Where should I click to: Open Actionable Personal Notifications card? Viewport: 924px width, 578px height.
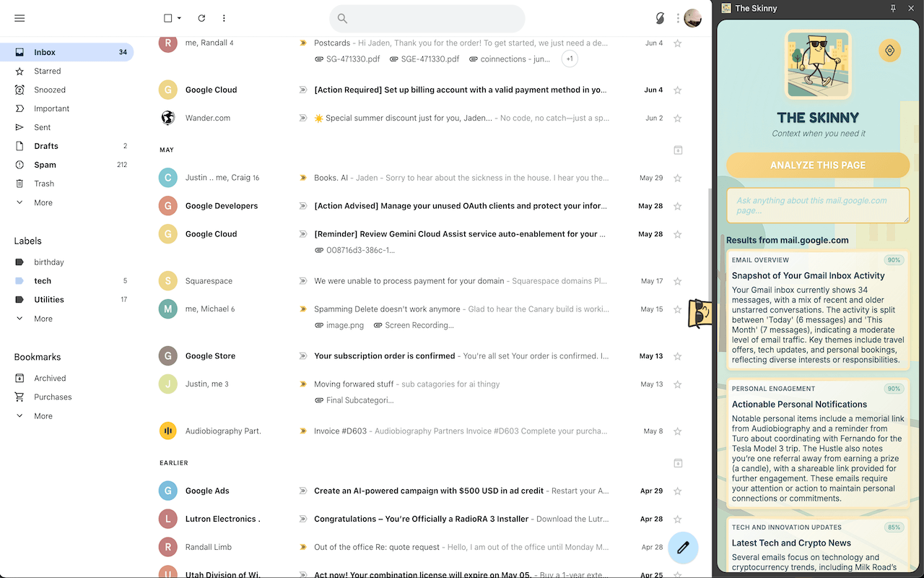pyautogui.click(x=818, y=444)
